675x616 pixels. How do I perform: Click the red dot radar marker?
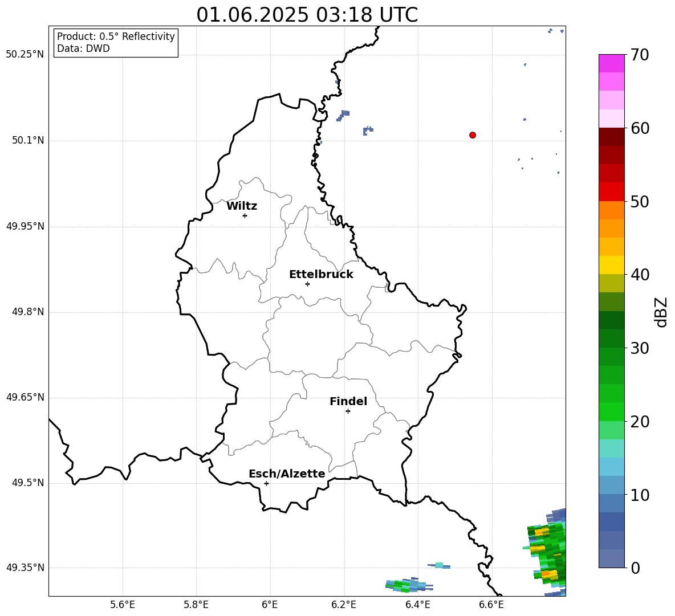[x=473, y=135]
